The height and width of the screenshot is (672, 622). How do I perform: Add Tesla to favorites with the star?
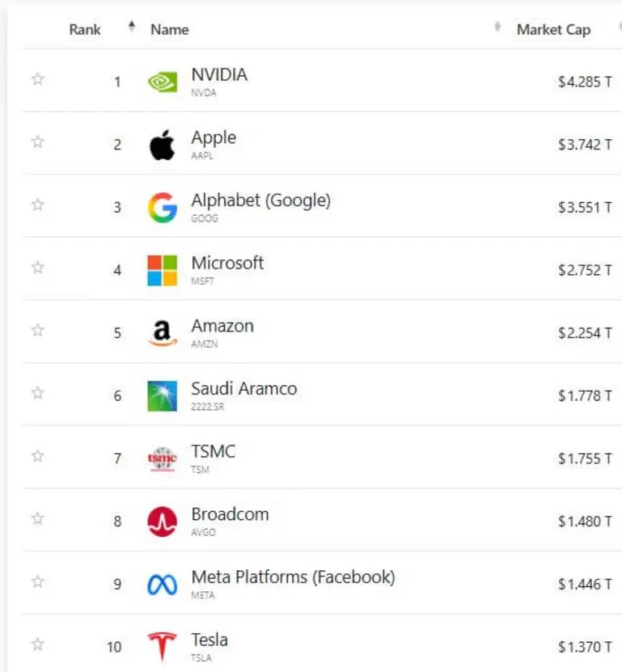point(38,645)
